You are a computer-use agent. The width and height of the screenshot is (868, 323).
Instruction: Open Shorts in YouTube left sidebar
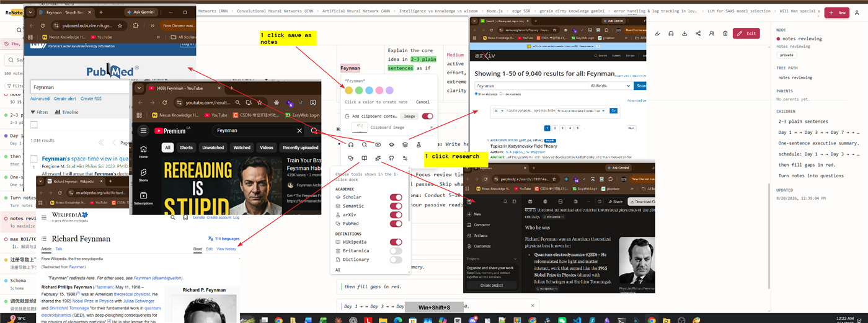click(x=143, y=175)
